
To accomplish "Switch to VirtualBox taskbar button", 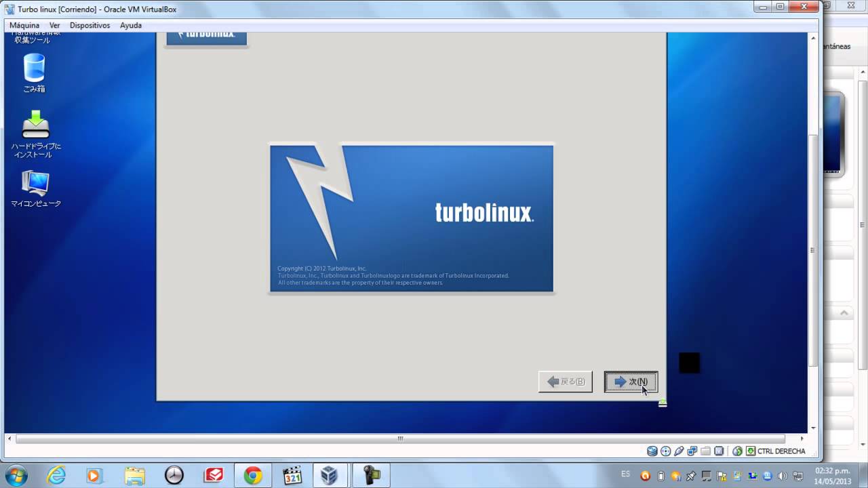I will pos(330,476).
